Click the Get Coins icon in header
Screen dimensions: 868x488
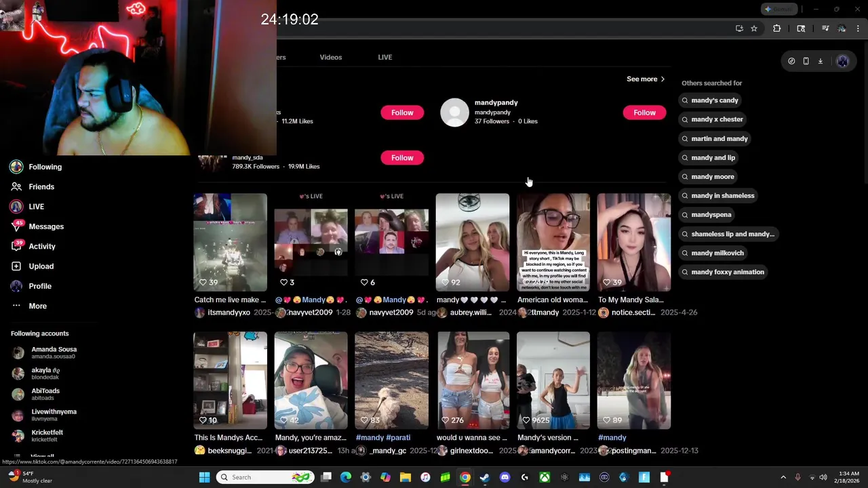(791, 61)
